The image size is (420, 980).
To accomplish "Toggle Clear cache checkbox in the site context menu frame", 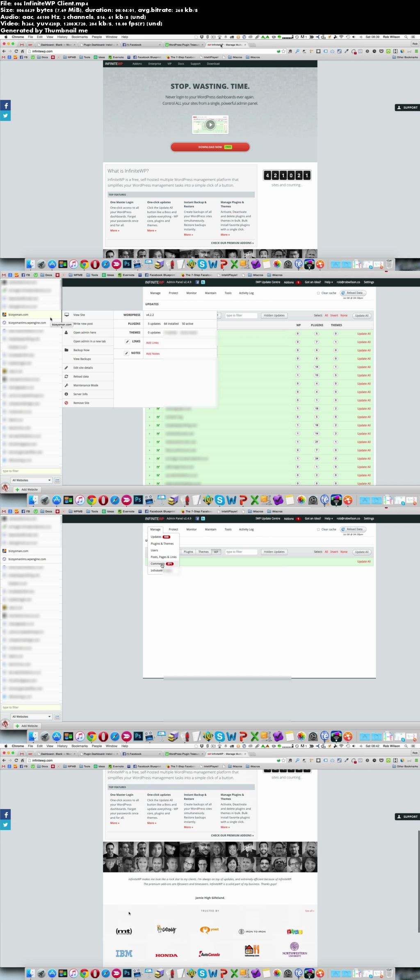I will click(318, 293).
